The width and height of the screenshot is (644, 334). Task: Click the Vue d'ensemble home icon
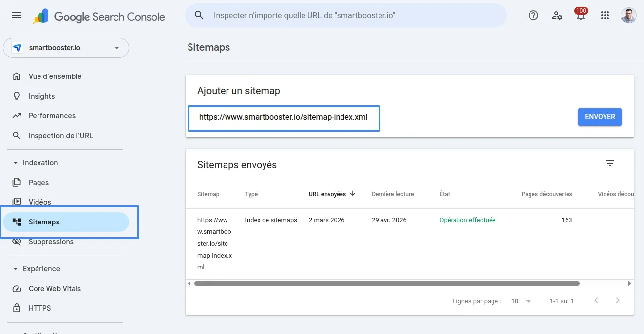point(17,76)
